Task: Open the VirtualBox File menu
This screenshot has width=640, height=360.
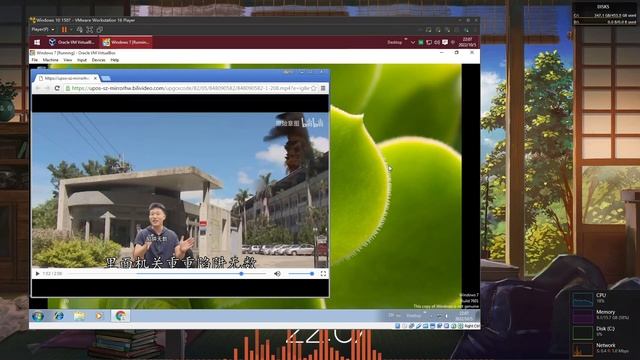Action: pos(35,60)
